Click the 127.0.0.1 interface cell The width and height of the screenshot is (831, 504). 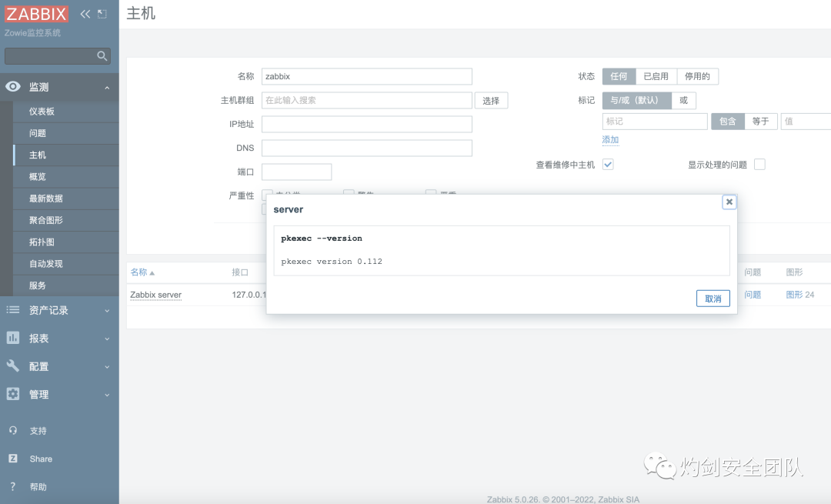pos(249,295)
